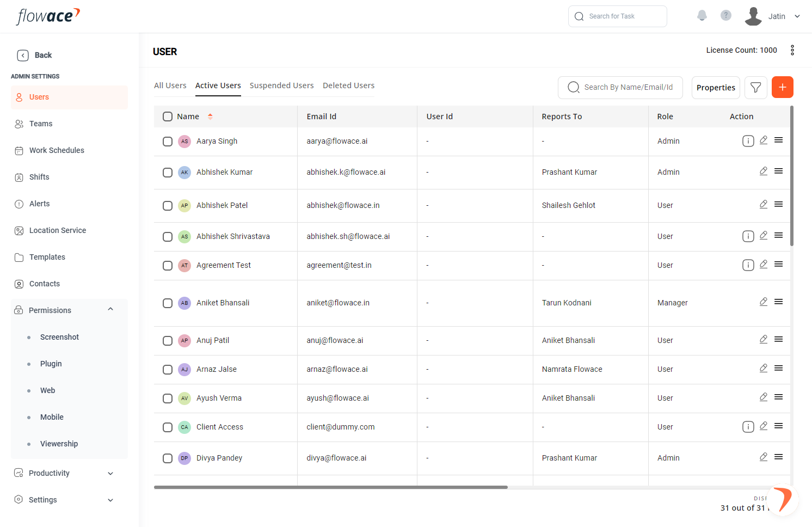This screenshot has height=527, width=812.
Task: Check the box for Abhishek Patel
Action: coord(168,206)
